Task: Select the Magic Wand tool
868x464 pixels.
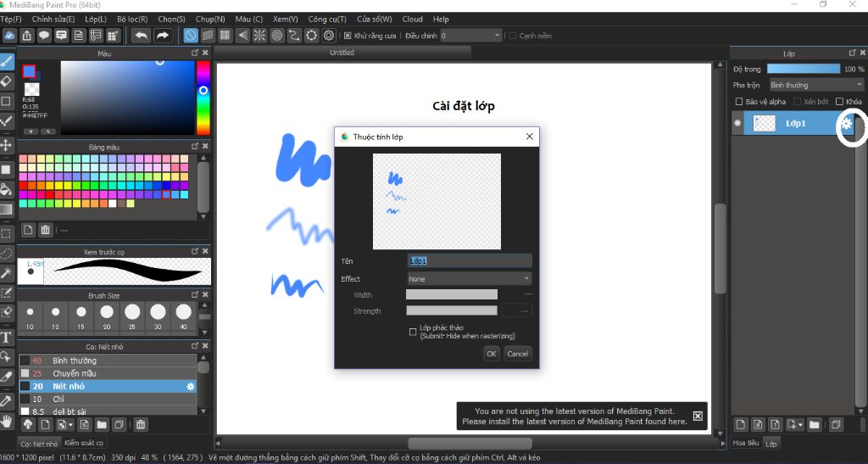Action: (6, 272)
